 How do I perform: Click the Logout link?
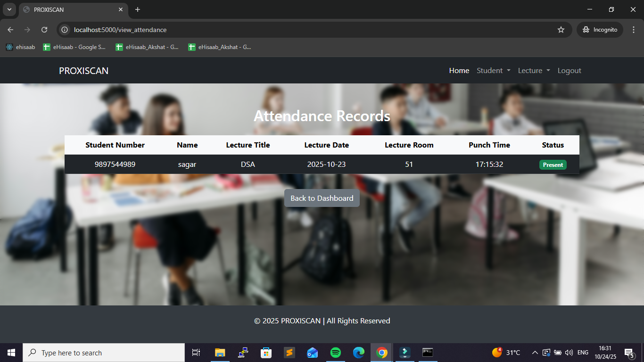[569, 71]
